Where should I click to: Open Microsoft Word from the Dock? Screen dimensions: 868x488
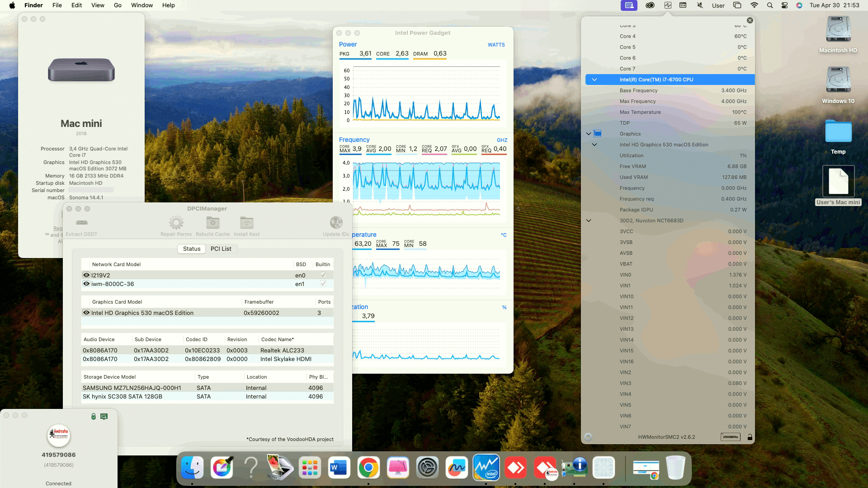(x=339, y=468)
